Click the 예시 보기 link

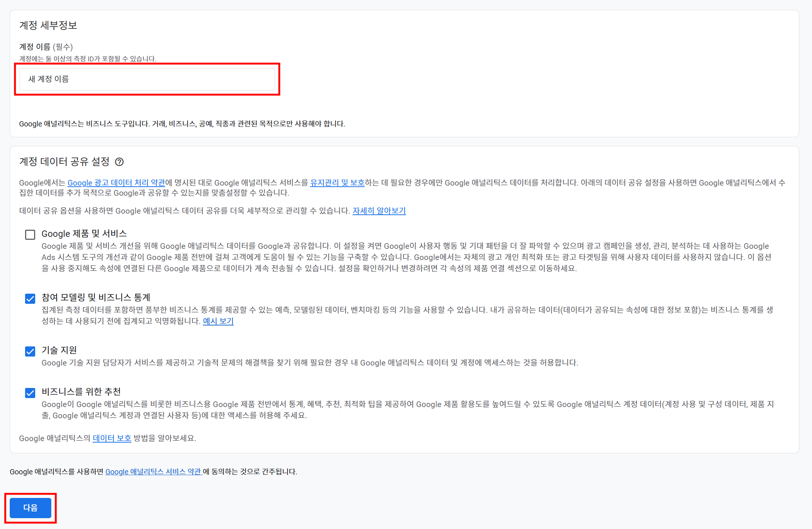[218, 321]
